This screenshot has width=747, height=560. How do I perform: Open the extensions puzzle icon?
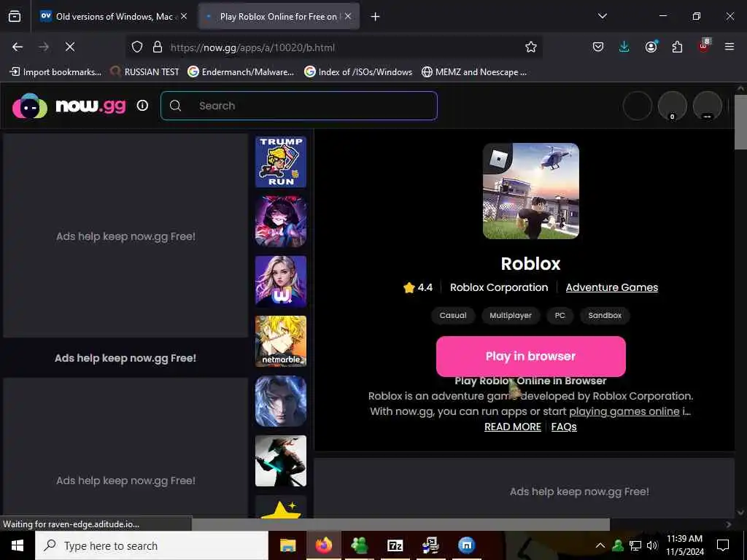click(677, 47)
